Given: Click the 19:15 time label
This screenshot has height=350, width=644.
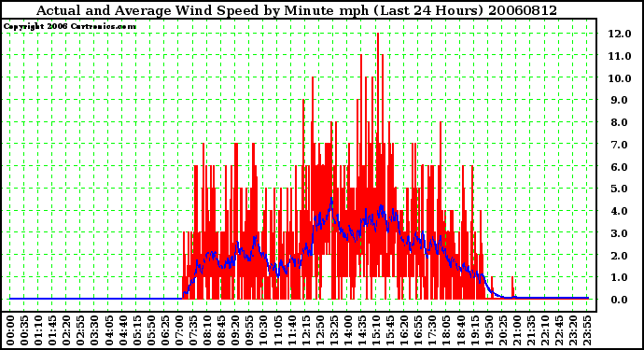Looking at the screenshot, I should click(474, 331).
